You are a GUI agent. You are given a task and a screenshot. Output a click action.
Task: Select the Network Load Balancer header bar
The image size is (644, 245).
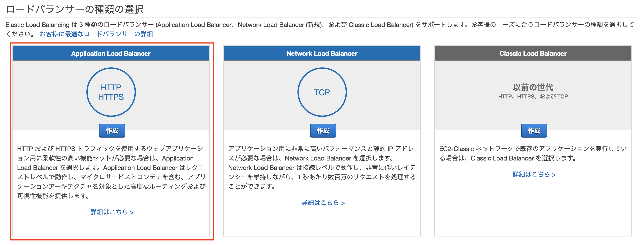[x=322, y=53]
